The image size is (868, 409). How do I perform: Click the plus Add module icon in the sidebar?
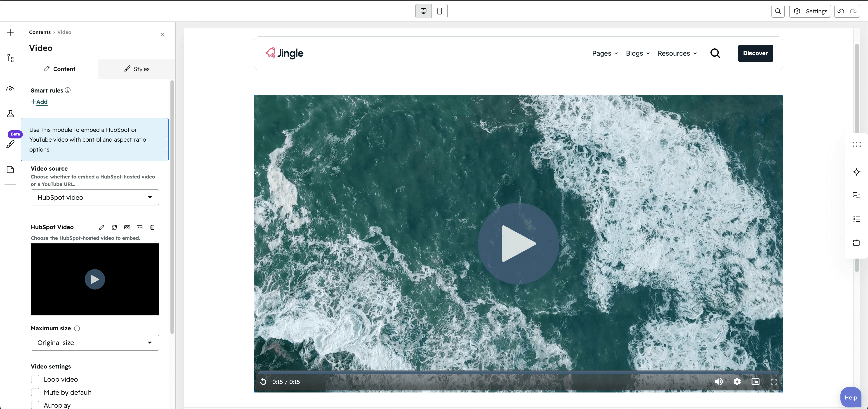(x=10, y=32)
